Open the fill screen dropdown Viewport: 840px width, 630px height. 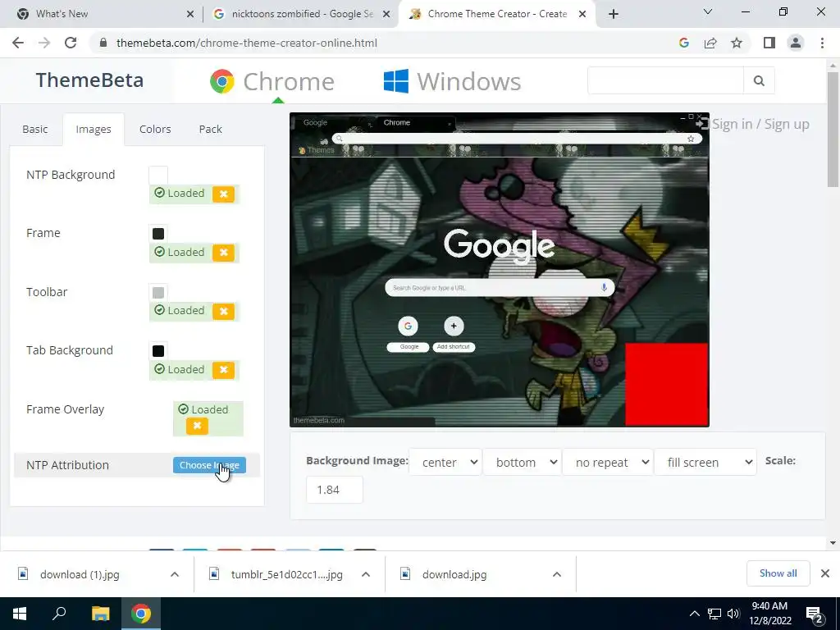705,463
